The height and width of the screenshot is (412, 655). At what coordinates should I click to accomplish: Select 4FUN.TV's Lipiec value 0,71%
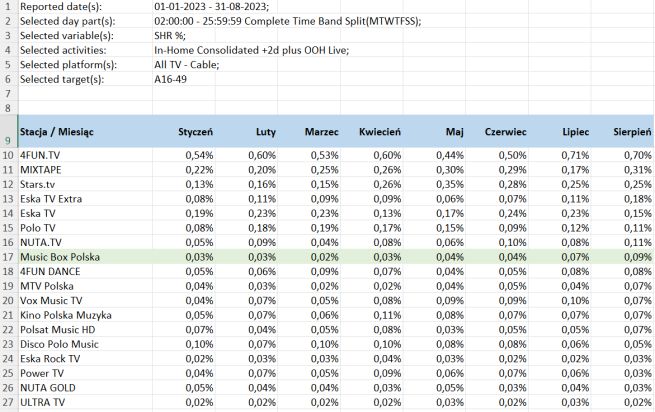point(575,155)
